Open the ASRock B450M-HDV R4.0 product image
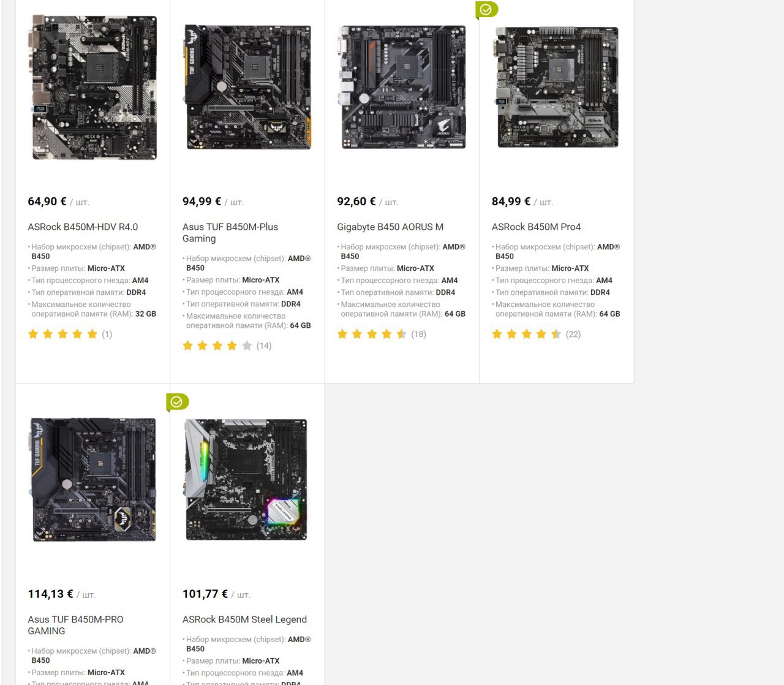This screenshot has width=784, height=685. pos(92,88)
